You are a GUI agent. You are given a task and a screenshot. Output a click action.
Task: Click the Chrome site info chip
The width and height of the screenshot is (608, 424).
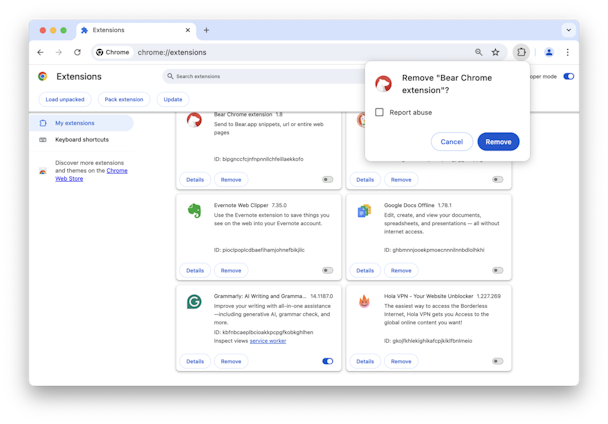[113, 52]
